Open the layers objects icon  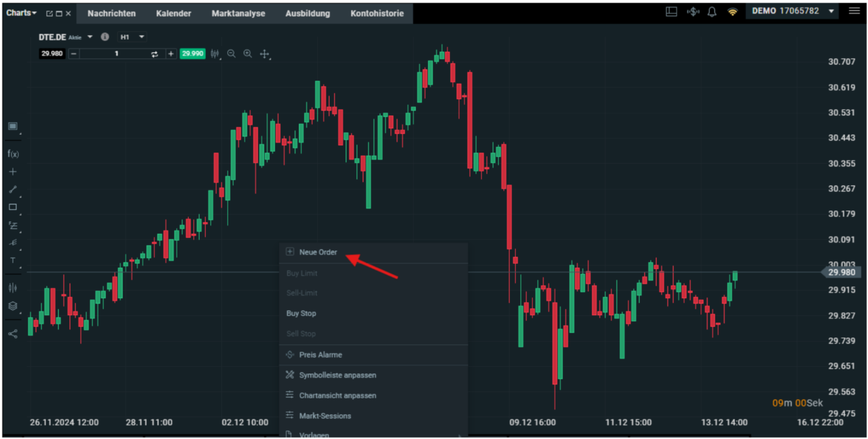click(x=13, y=306)
